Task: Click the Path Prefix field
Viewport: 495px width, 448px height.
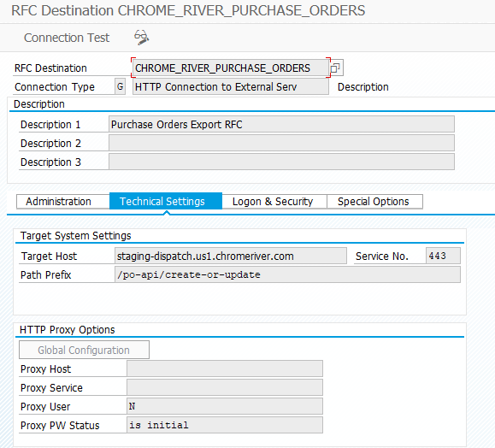Action: click(287, 274)
